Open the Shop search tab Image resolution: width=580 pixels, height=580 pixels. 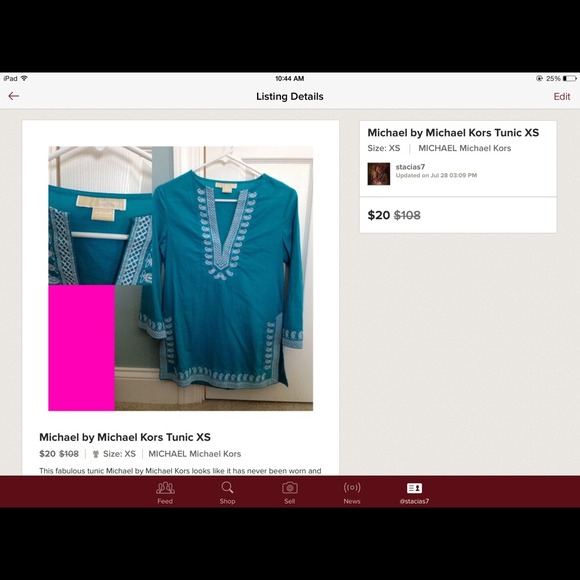(227, 493)
